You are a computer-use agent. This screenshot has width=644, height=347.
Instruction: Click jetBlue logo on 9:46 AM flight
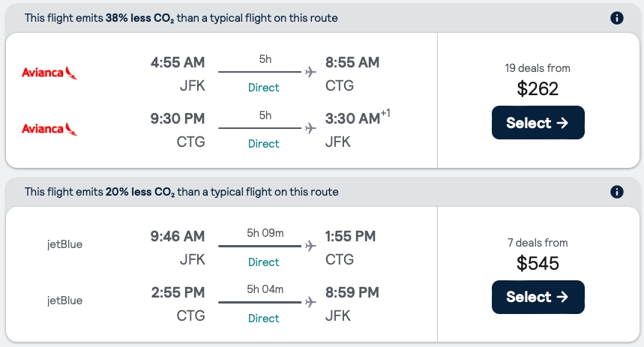tap(64, 244)
